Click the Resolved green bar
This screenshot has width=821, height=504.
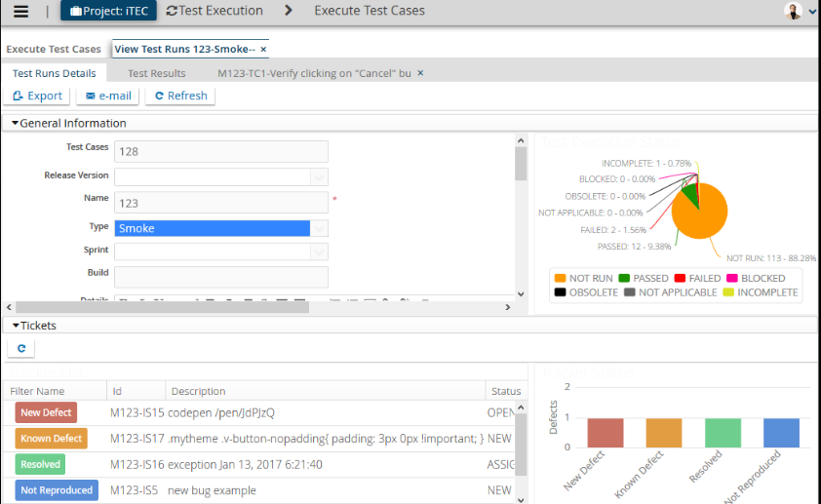723,433
